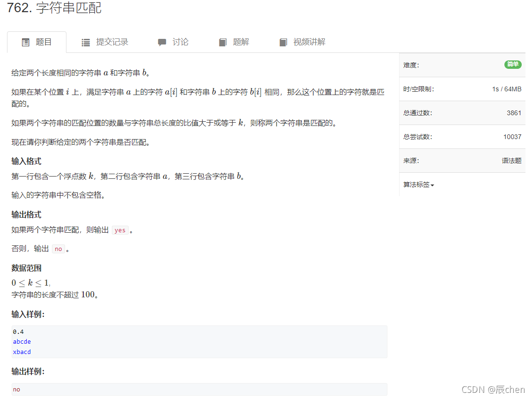The width and height of the screenshot is (532, 398).
Task: Click the list icon beside 提交记录
Action: click(86, 42)
